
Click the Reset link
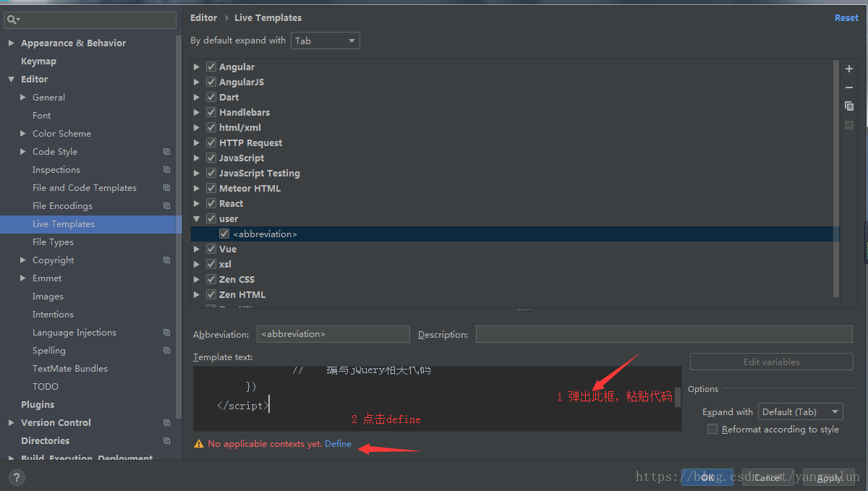(846, 18)
